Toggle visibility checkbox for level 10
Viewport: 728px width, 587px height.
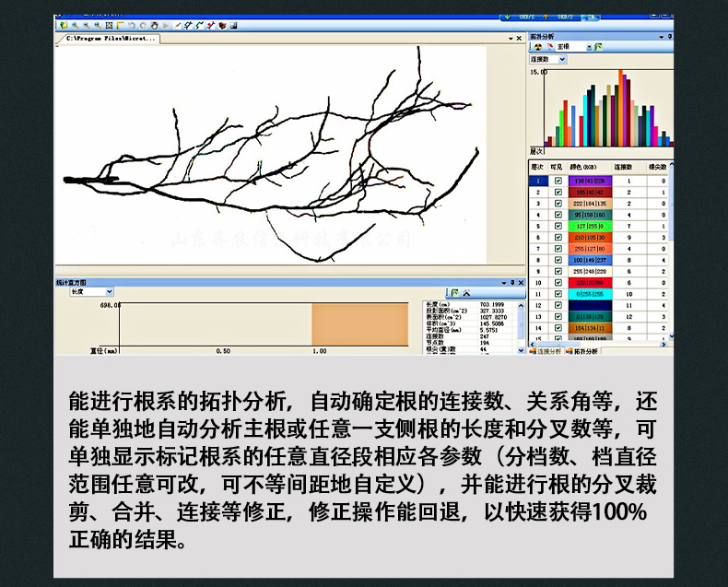click(558, 283)
